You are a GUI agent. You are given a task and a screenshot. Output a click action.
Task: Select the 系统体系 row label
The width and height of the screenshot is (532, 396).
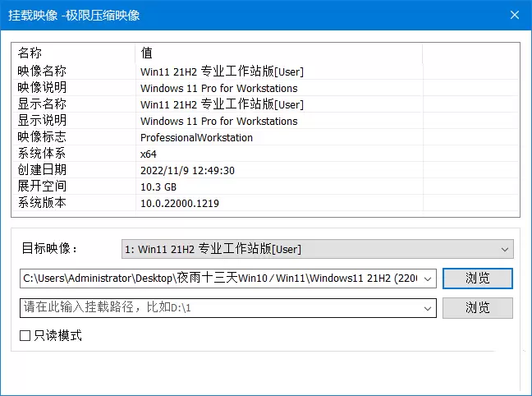pos(42,154)
